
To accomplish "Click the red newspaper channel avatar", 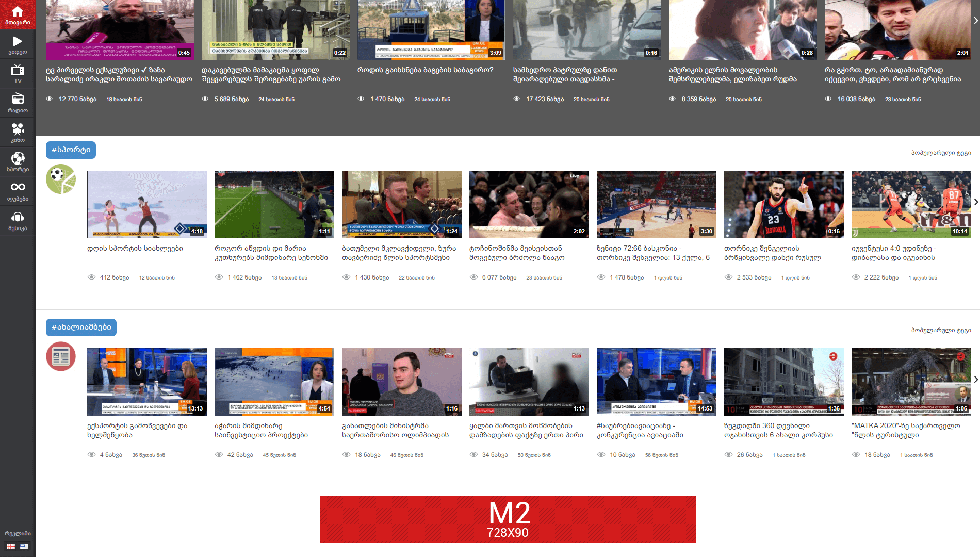I will tap(61, 356).
